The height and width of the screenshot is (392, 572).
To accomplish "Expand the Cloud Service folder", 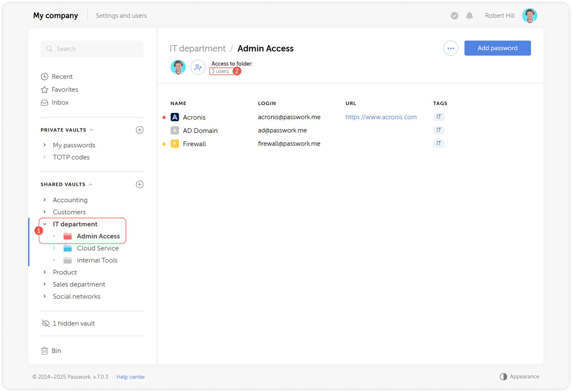I will (x=55, y=248).
